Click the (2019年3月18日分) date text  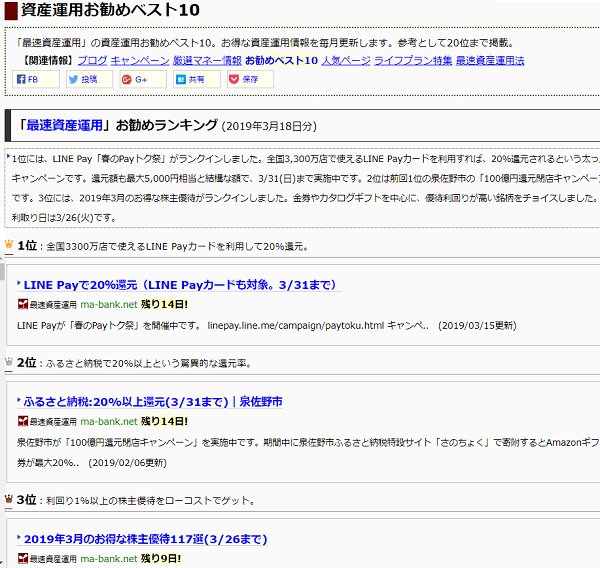pyautogui.click(x=269, y=126)
